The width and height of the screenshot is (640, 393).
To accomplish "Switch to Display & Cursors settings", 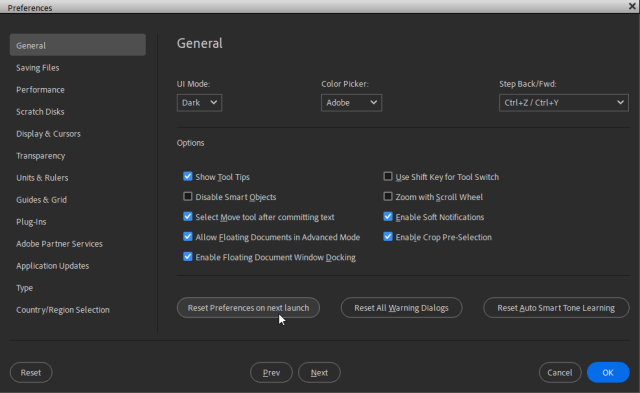I will (48, 134).
